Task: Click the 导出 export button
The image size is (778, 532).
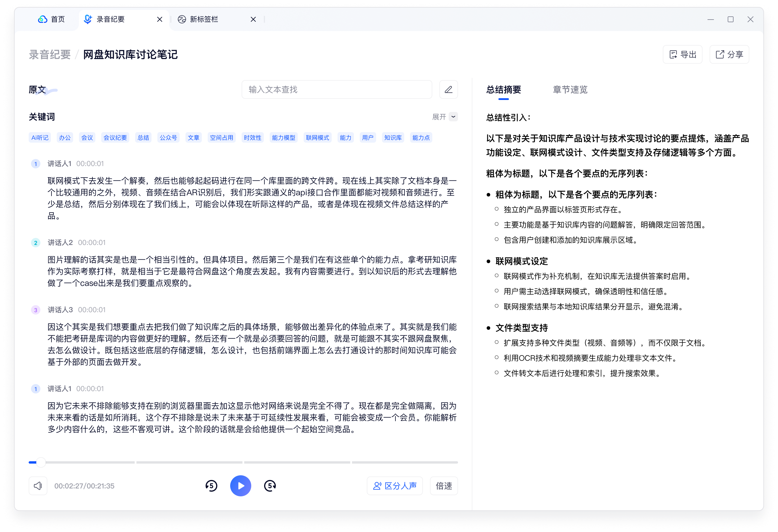Action: (682, 55)
